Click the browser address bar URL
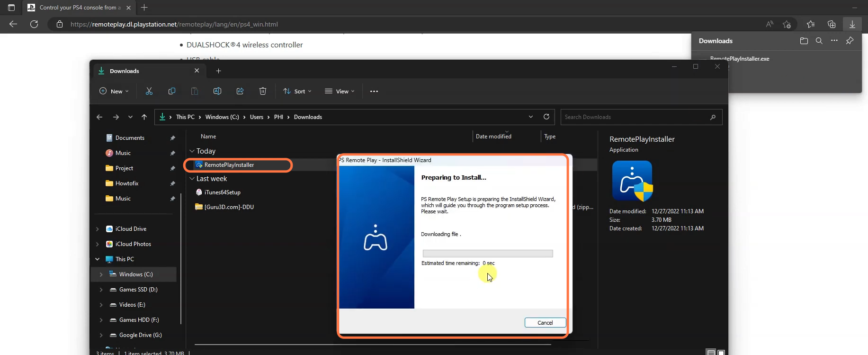 click(174, 24)
